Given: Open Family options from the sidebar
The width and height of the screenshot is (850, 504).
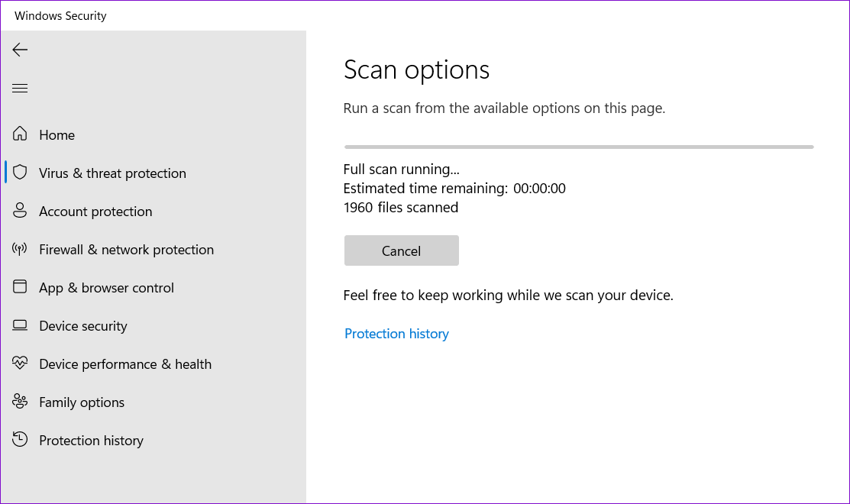Looking at the screenshot, I should tap(82, 402).
